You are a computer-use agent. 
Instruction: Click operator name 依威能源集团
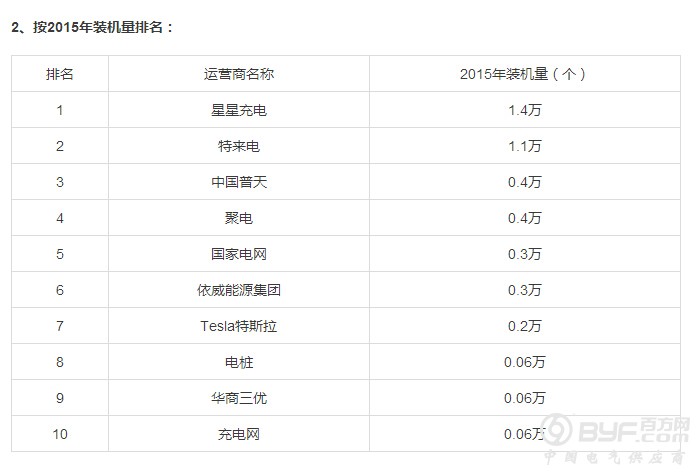239,290
